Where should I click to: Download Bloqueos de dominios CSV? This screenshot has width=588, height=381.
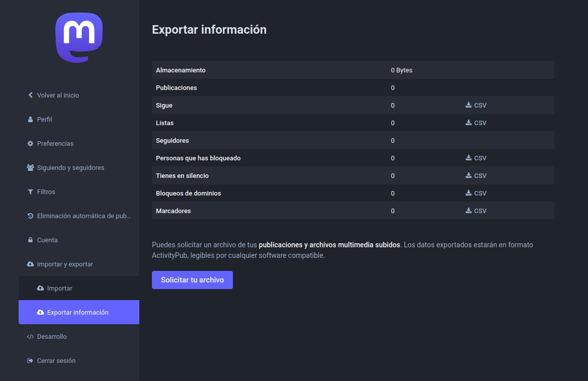pyautogui.click(x=476, y=194)
